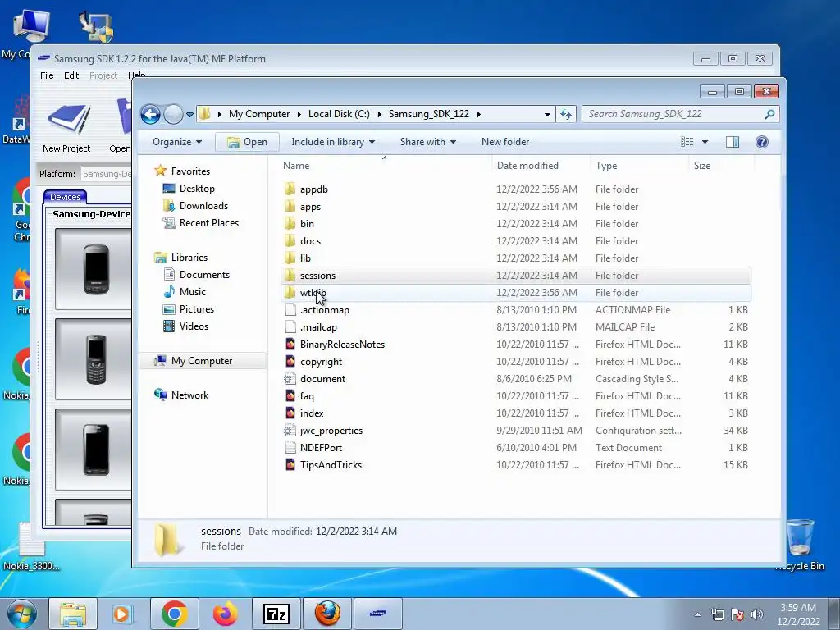Viewport: 840px width, 630px height.
Task: Click My Computer in the address breadcrumb
Action: pos(258,114)
